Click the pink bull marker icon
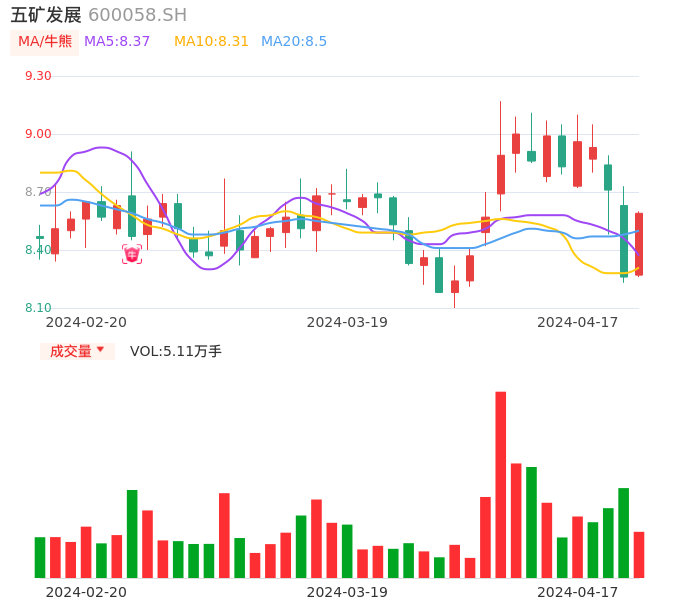This screenshot has width=686, height=606. tap(132, 255)
